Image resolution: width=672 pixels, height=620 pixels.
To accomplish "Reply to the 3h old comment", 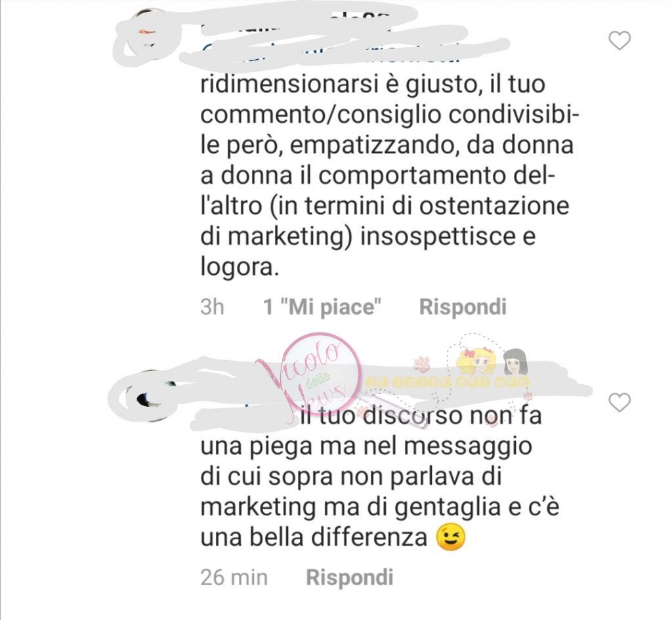I will point(463,307).
